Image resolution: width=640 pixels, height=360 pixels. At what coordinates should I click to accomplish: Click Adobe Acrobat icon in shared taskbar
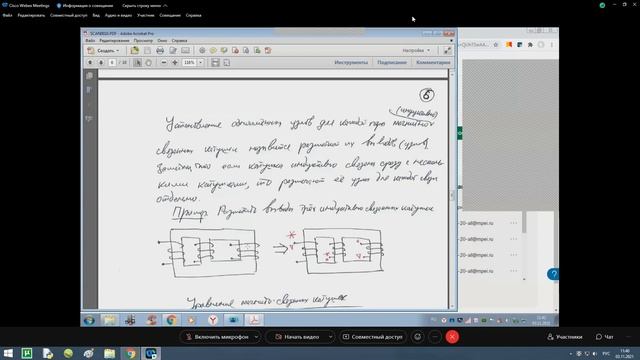[x=254, y=320]
